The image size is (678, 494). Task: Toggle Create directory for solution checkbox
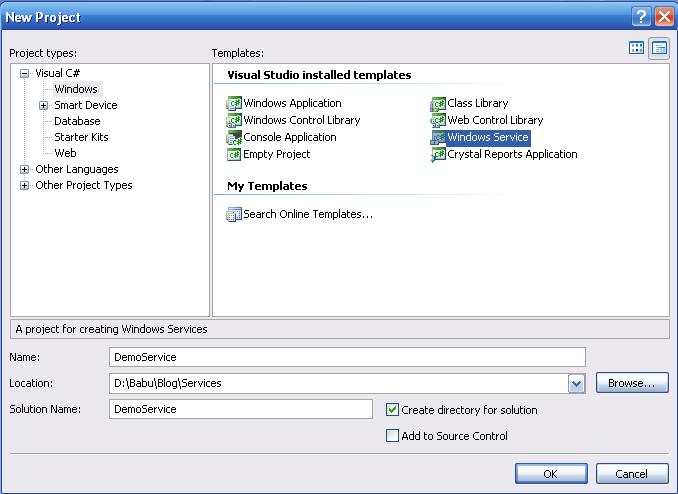pyautogui.click(x=392, y=410)
